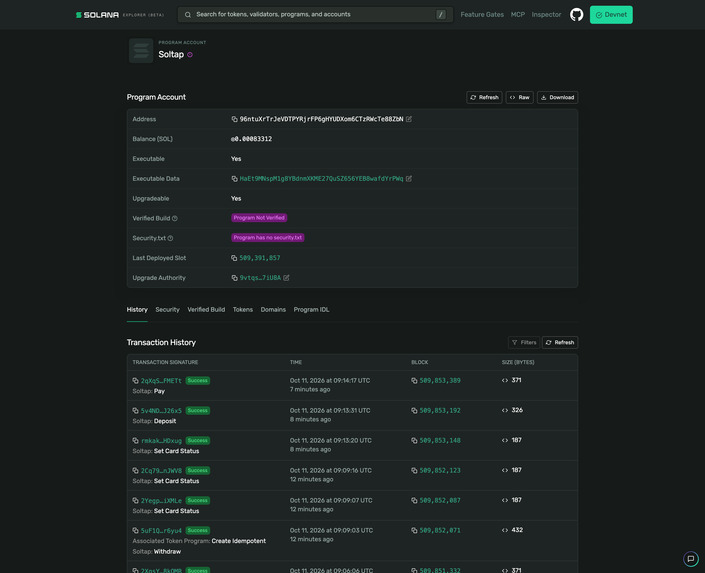The width and height of the screenshot is (705, 573).
Task: Open Upgrade Authority 9vtqs…7iU8A
Action: click(x=260, y=278)
